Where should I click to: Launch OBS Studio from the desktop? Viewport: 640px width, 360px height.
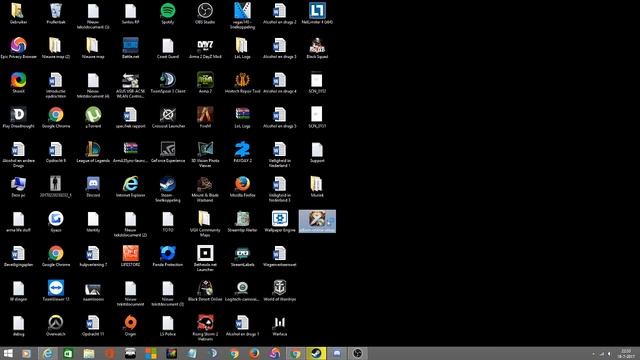(x=205, y=10)
